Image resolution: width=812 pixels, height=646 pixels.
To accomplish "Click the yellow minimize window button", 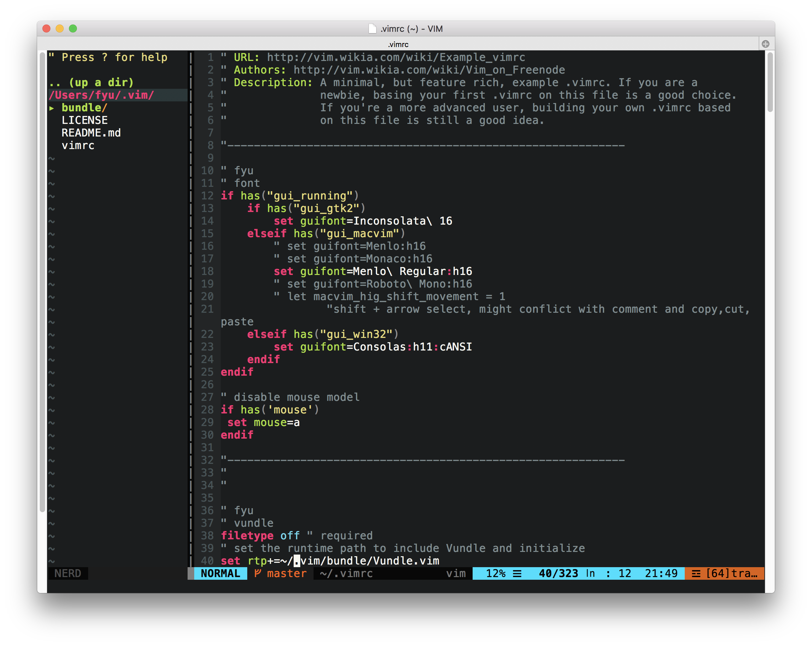I will pyautogui.click(x=60, y=28).
